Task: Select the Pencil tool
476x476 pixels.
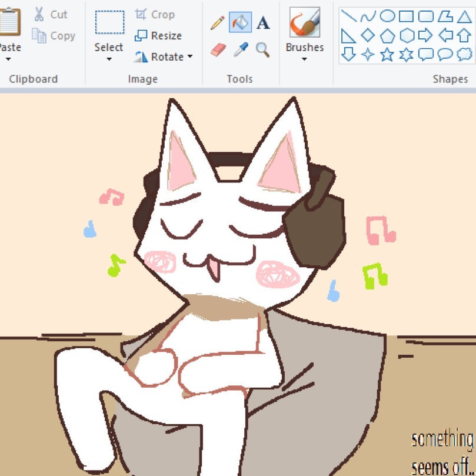Action: point(217,23)
